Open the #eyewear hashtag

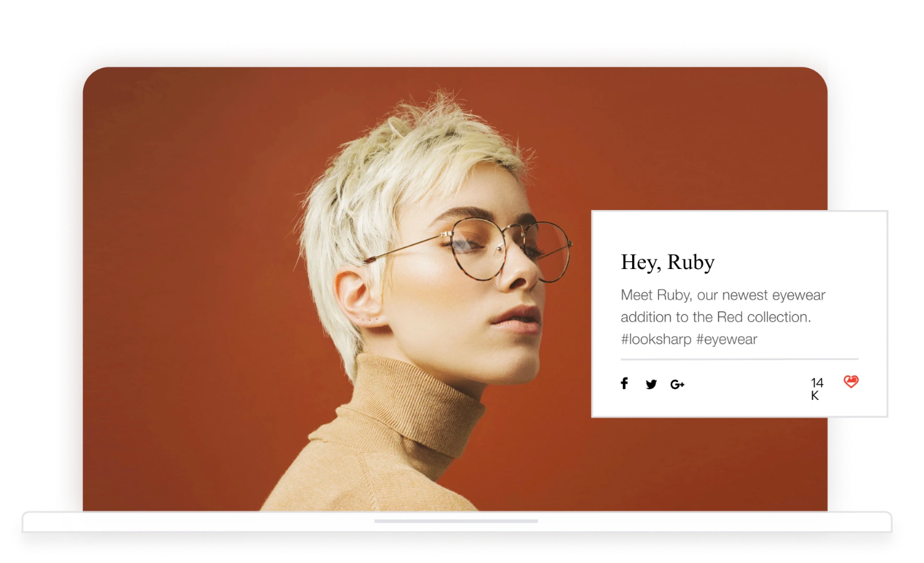pos(726,339)
